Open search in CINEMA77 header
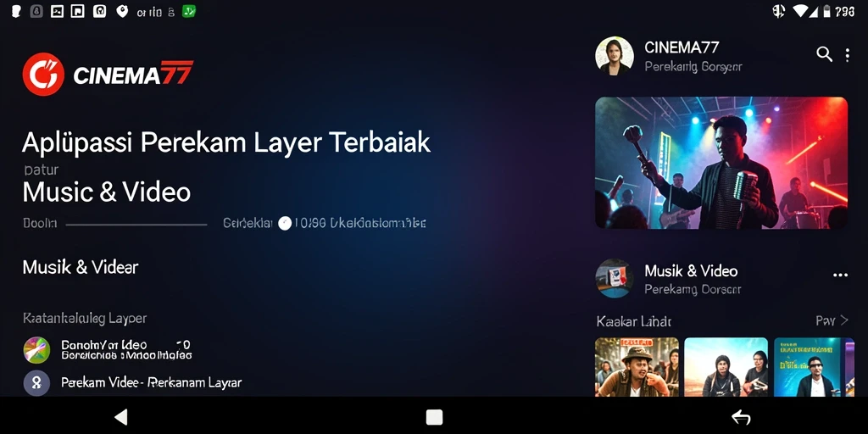This screenshot has width=868, height=434. [x=824, y=54]
